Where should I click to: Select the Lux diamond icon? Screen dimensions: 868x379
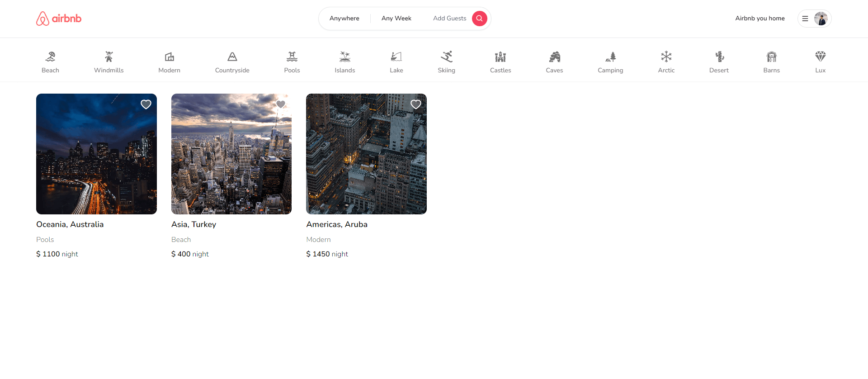tap(821, 57)
